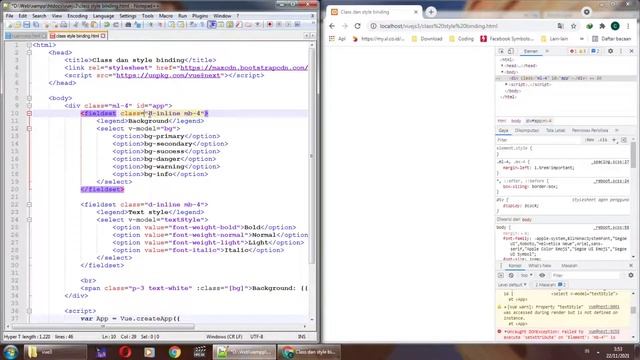640x360 pixels.
Task: Reload the page in Chrome
Action: [x=358, y=26]
